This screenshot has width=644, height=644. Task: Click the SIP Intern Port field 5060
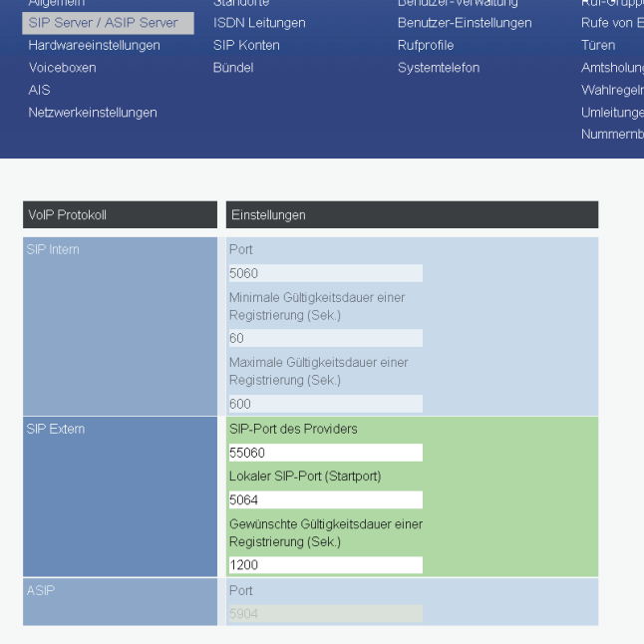coord(325,273)
